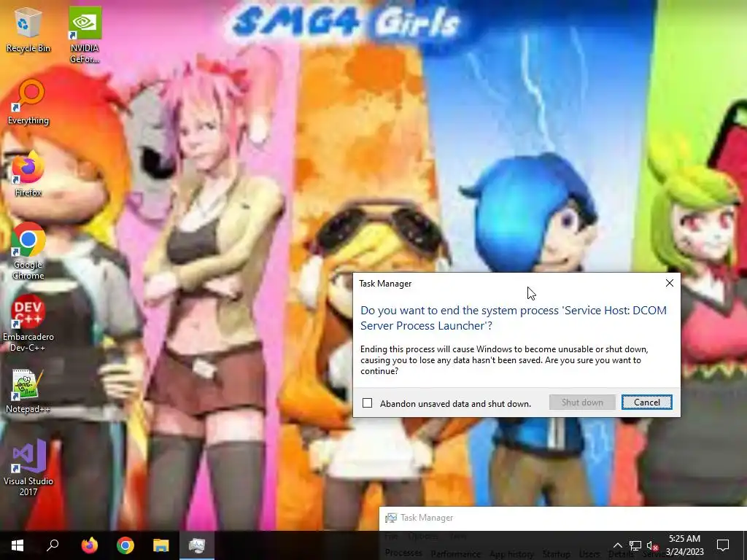Select the Embarcadero Dev-C++ desktop shortcut
Image resolution: width=747 pixels, height=560 pixels.
28,323
